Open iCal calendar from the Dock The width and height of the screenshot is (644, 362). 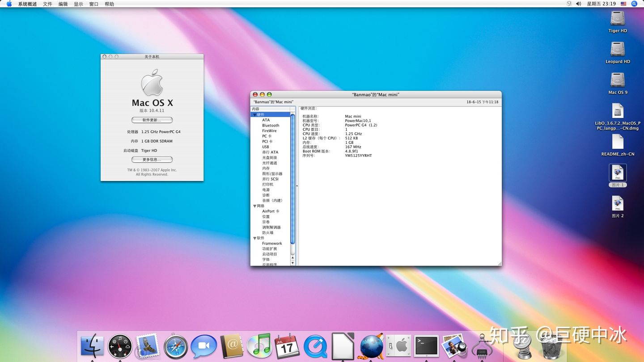[287, 347]
